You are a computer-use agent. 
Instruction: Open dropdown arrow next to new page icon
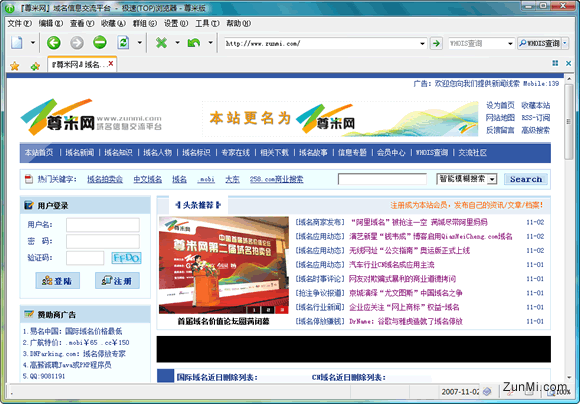pos(33,43)
